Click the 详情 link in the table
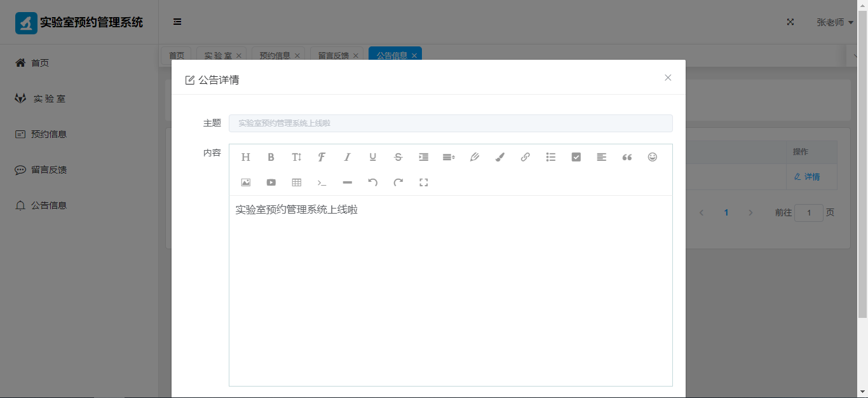This screenshot has height=398, width=868. tap(807, 177)
